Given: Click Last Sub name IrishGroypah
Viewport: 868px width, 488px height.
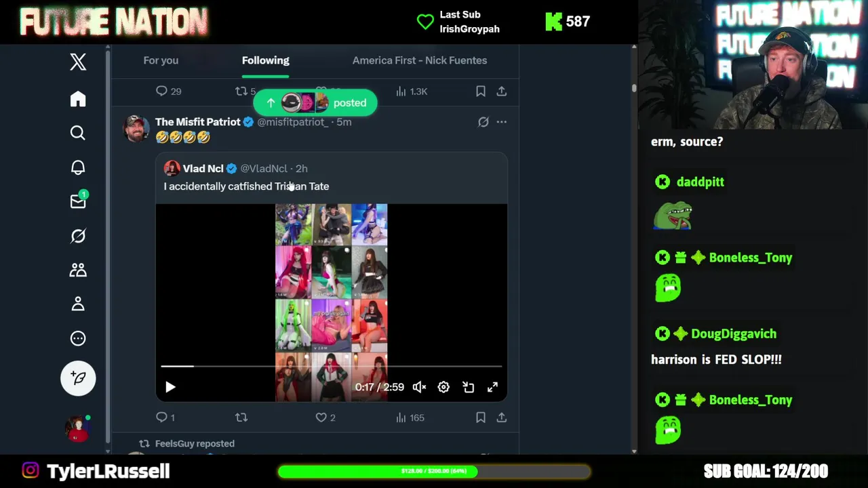Looking at the screenshot, I should click(x=469, y=29).
